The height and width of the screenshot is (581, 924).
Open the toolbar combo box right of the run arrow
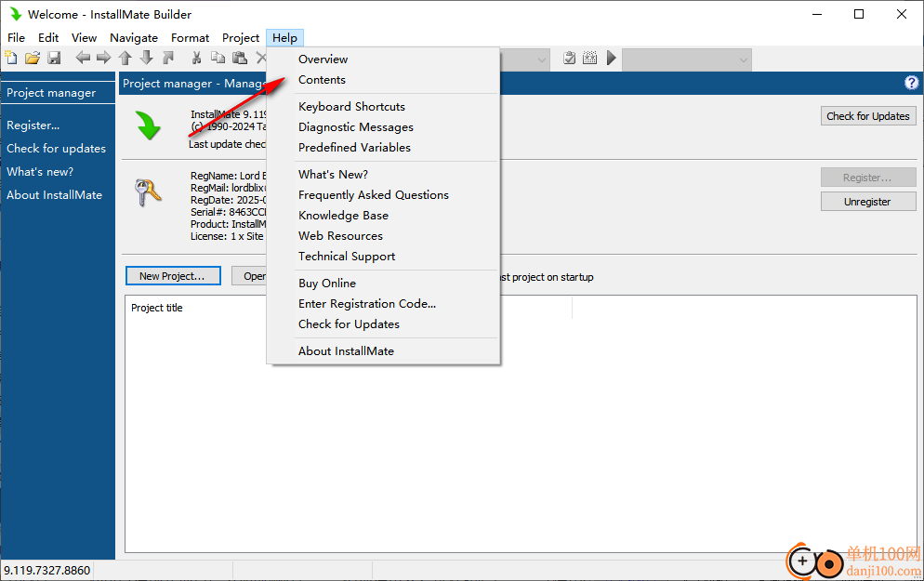687,59
